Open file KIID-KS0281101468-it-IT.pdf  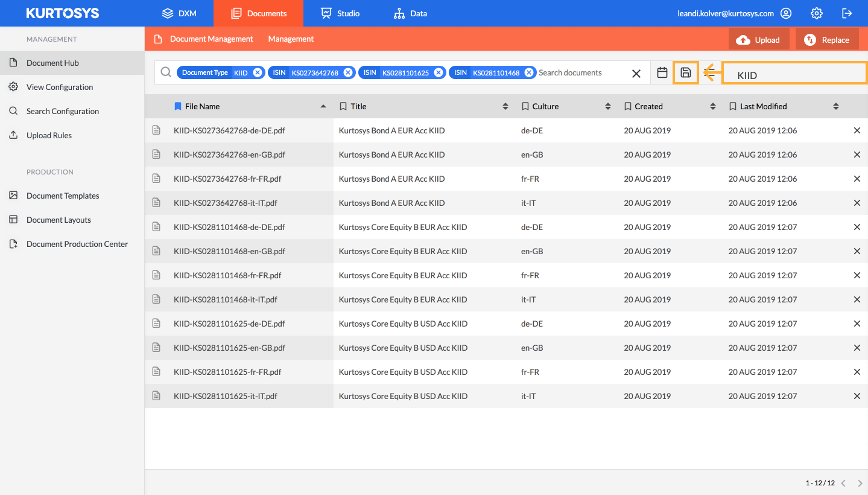(226, 299)
